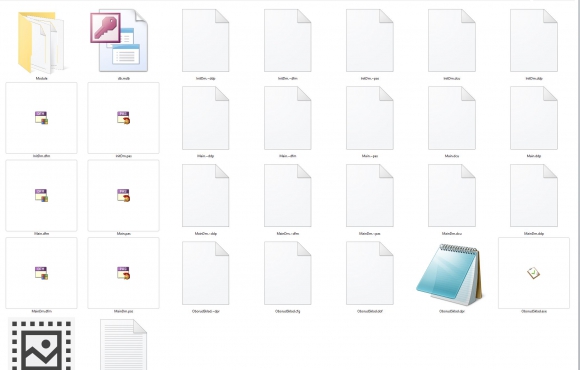Open the Module folder
This screenshot has height=370, width=580.
pos(41,42)
